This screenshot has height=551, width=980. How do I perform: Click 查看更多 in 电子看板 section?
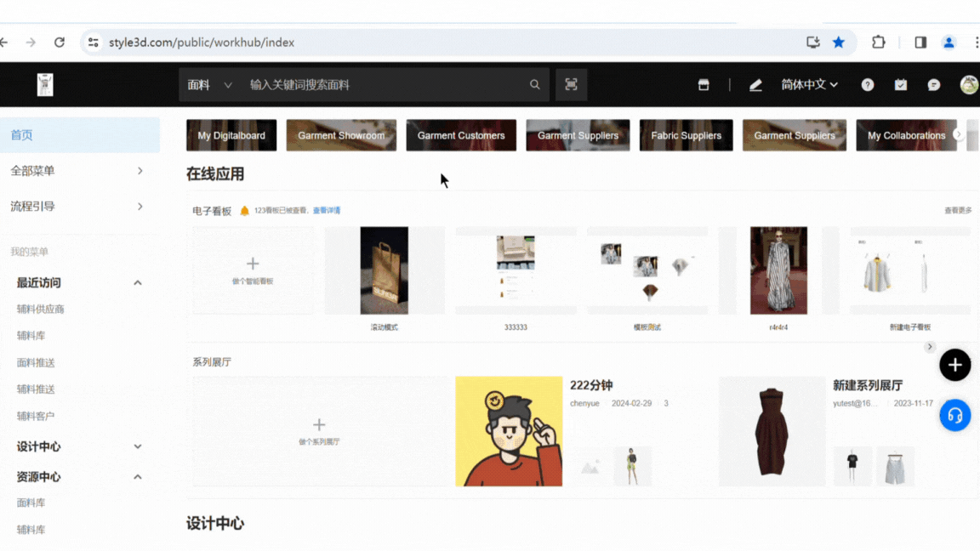pos(957,210)
